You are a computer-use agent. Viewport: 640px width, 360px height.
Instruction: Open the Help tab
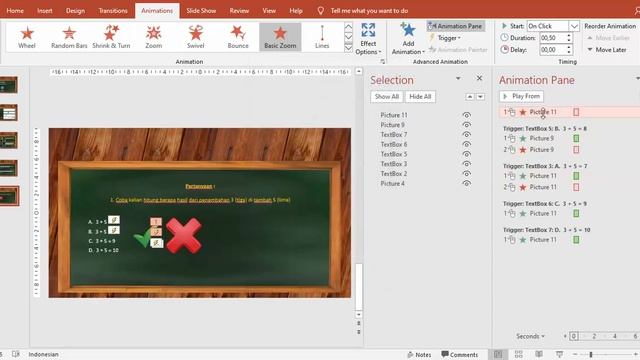click(x=296, y=11)
